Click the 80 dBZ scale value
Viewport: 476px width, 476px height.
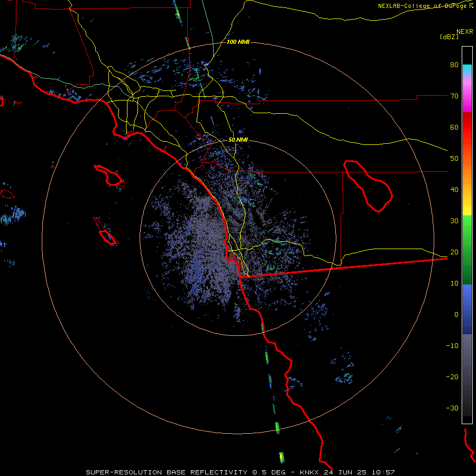454,65
